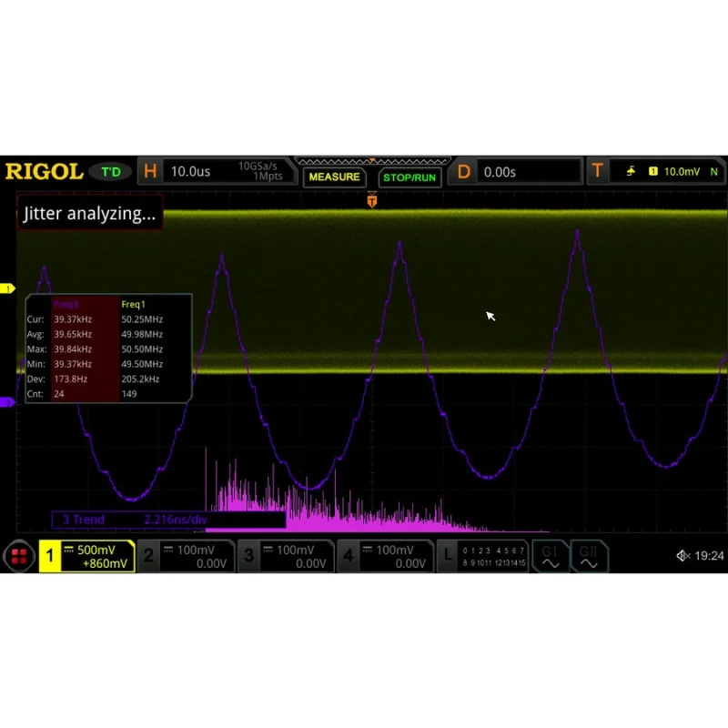Click the muted speaker sound icon

683,556
